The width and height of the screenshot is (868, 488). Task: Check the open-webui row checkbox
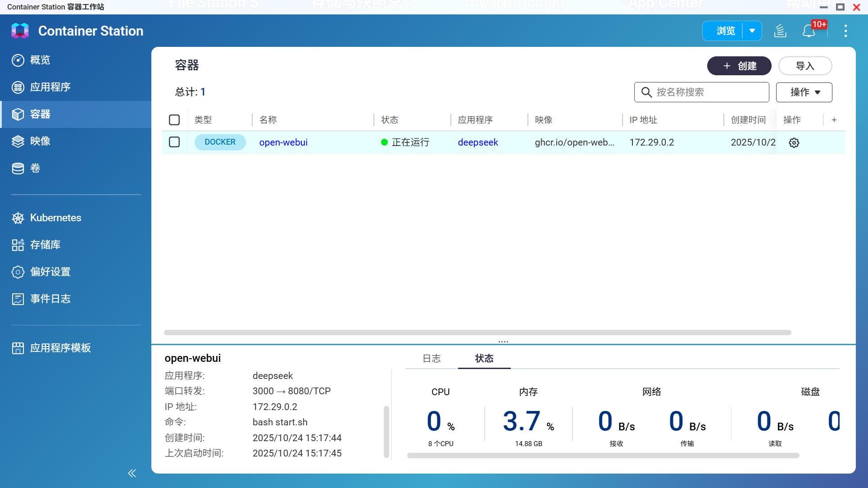click(174, 142)
